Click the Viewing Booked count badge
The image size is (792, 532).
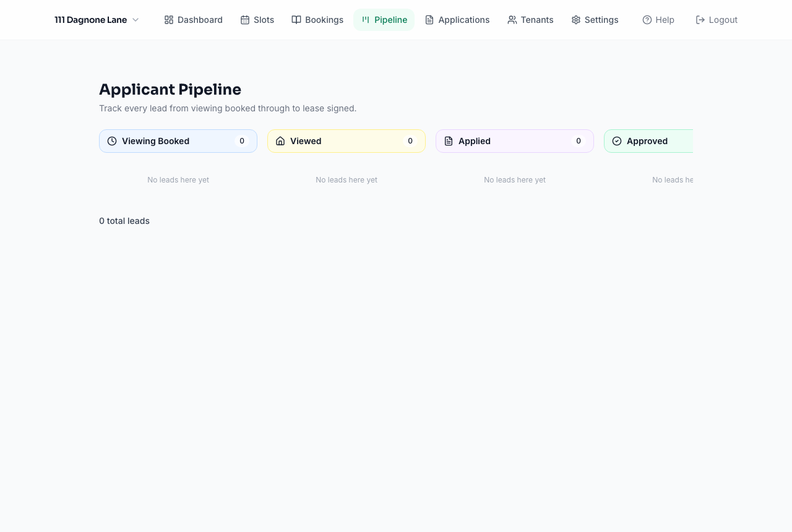click(x=242, y=141)
